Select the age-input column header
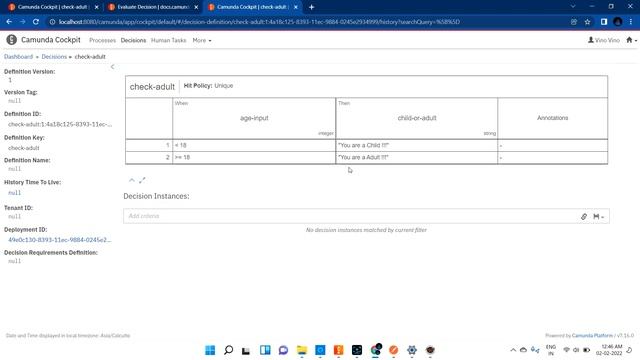The width and height of the screenshot is (640, 360). click(x=254, y=118)
